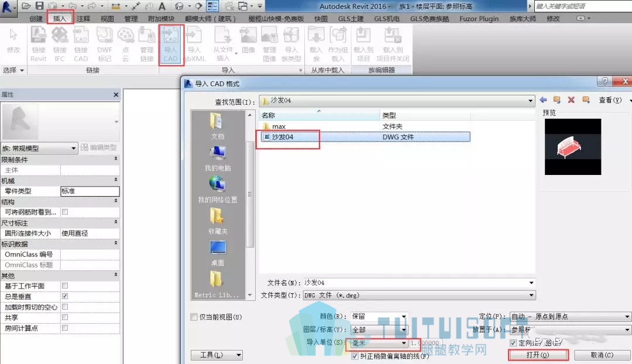Toggle the Current view only checkbox
Viewport: 632px width, 364px height.
[x=194, y=317]
